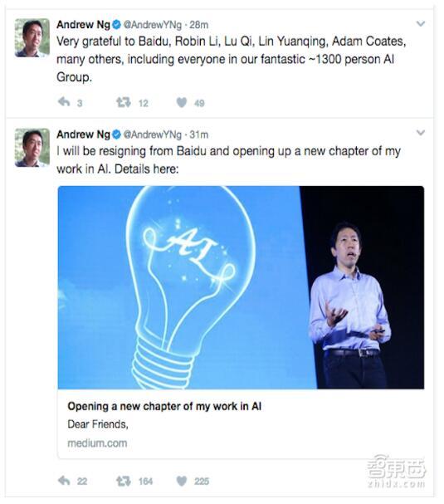This screenshot has height=504, width=444.
Task: Click verified badge on the 31m tweet
Action: (116, 135)
